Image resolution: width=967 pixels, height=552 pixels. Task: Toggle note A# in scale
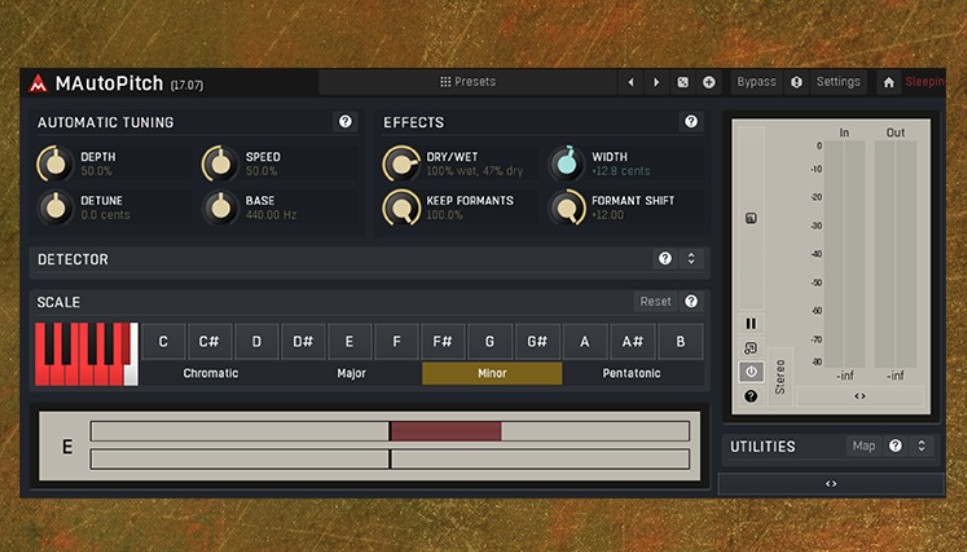pyautogui.click(x=632, y=342)
